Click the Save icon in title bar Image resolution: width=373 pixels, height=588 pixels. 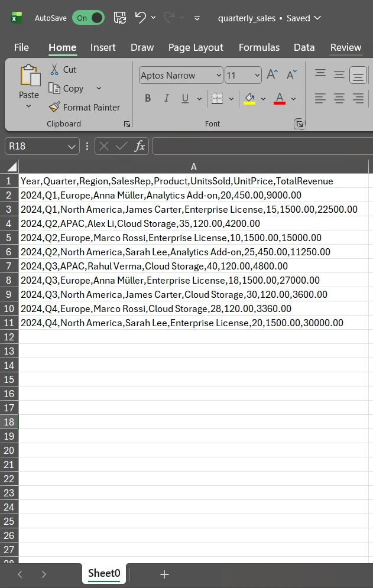119,18
